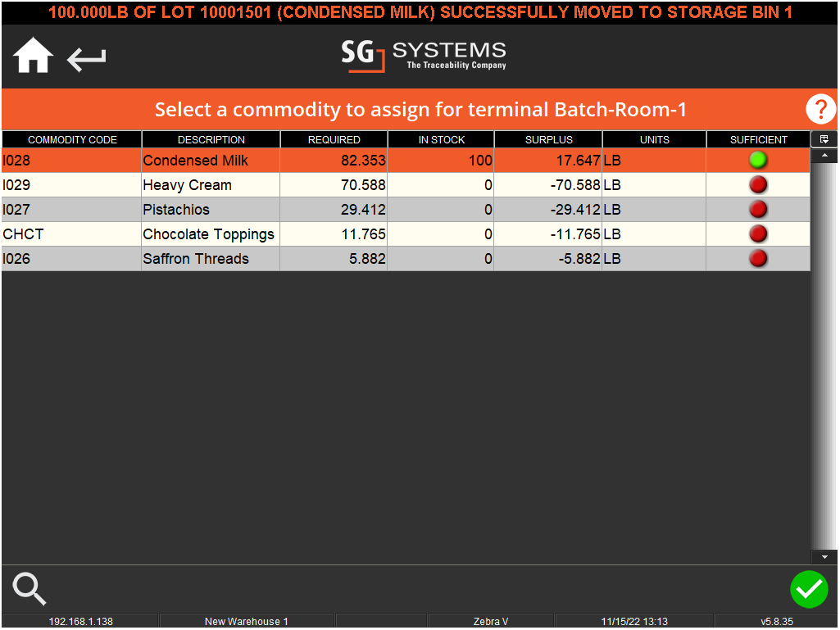Image resolution: width=840 pixels, height=630 pixels.
Task: Sort by the COMMODITY CODE column header
Action: tap(71, 139)
